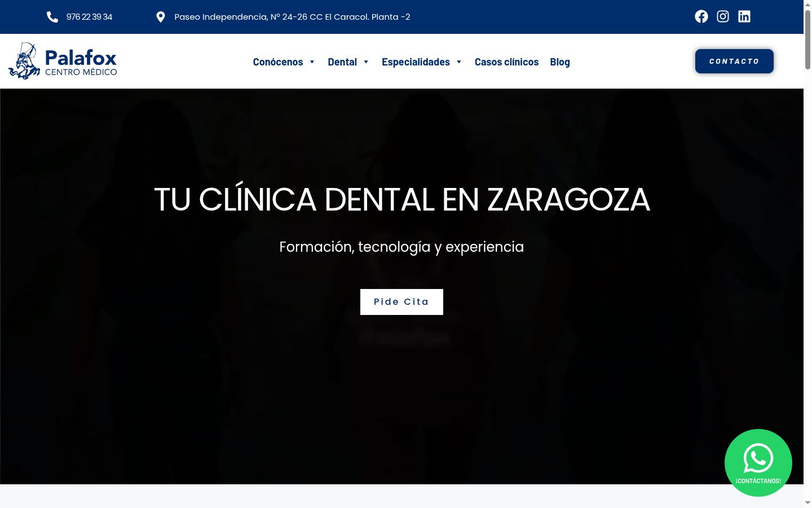Image resolution: width=812 pixels, height=508 pixels.
Task: Open the Conócenos menu item
Action: pos(278,62)
